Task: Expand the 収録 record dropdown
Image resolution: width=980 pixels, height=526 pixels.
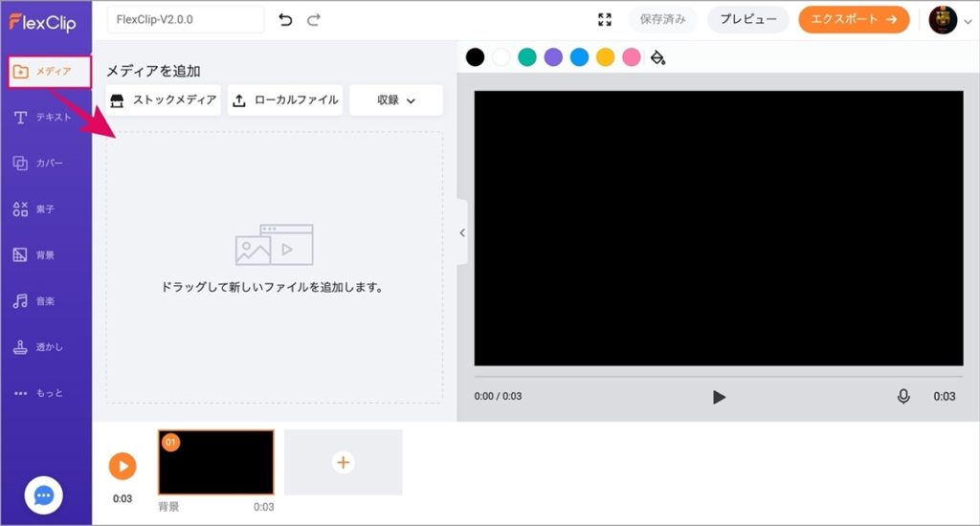Action: 396,100
